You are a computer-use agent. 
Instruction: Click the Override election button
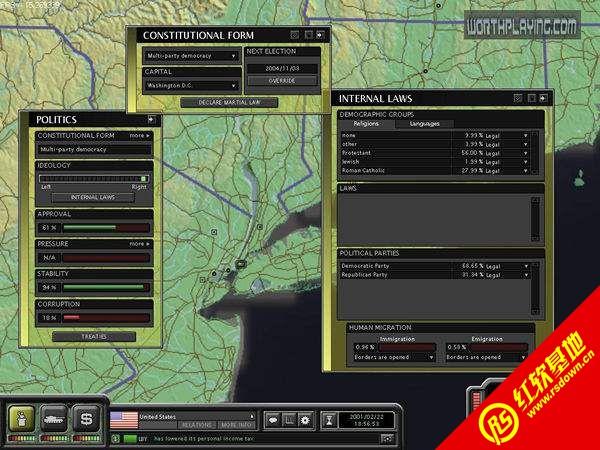click(x=282, y=81)
